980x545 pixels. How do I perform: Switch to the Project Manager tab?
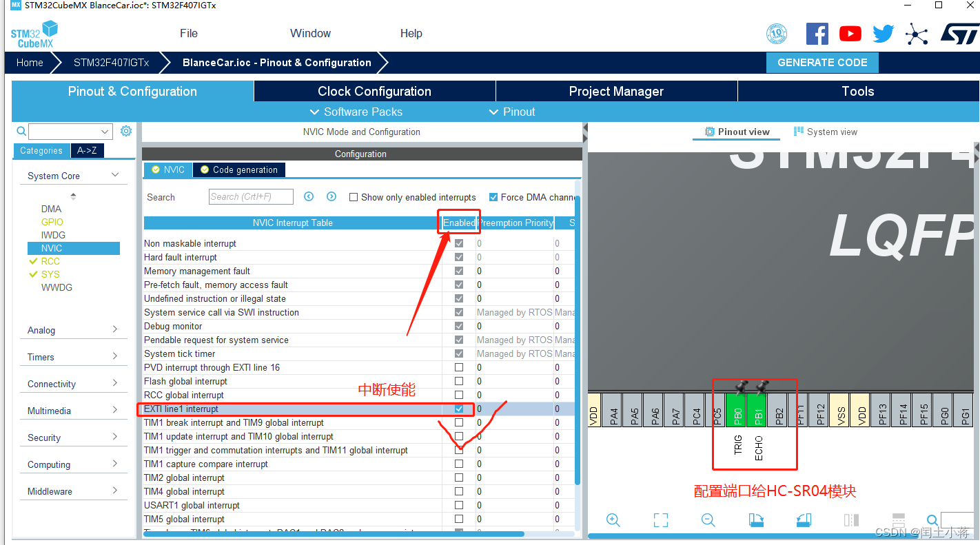pyautogui.click(x=616, y=91)
